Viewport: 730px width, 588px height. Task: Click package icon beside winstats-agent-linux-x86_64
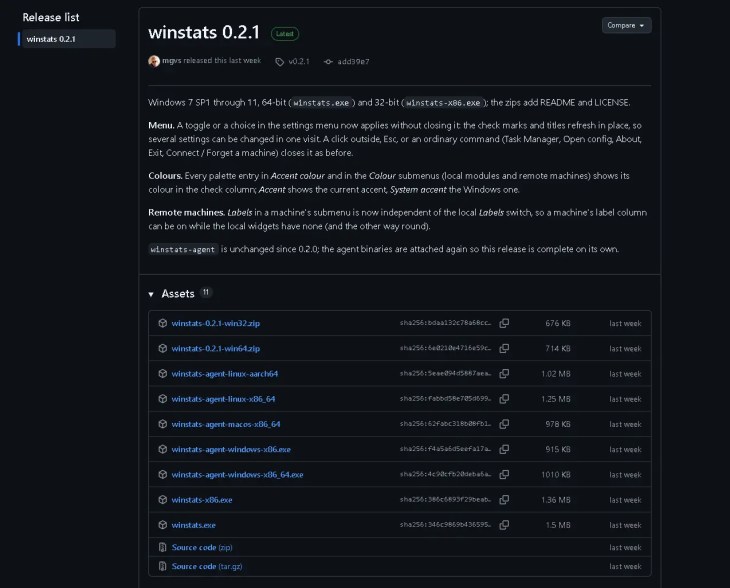(162, 399)
